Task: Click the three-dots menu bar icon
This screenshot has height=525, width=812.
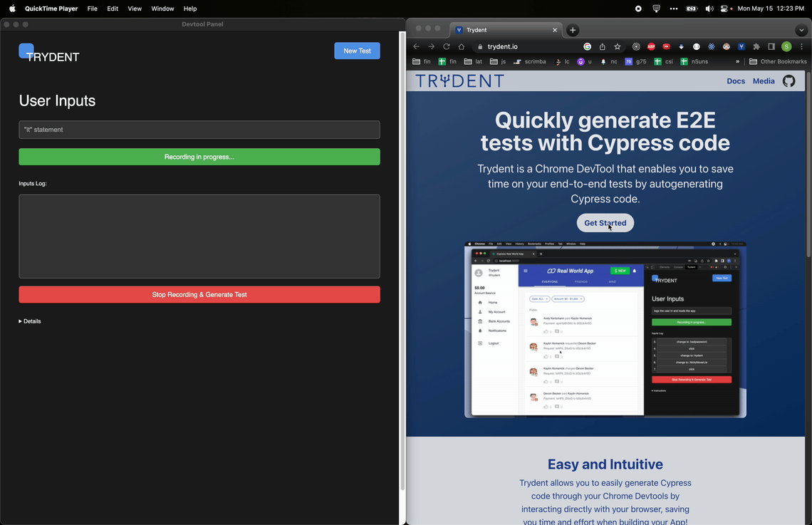Action: (x=673, y=9)
